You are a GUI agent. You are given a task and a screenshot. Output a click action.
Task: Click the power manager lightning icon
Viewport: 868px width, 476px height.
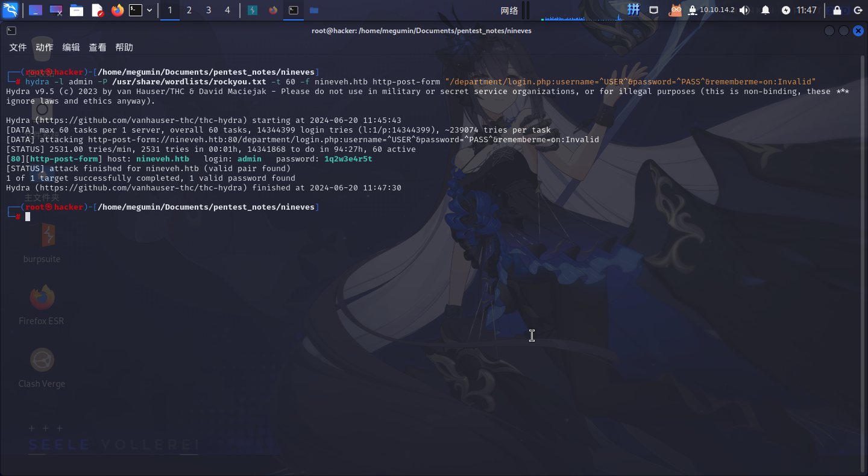786,10
